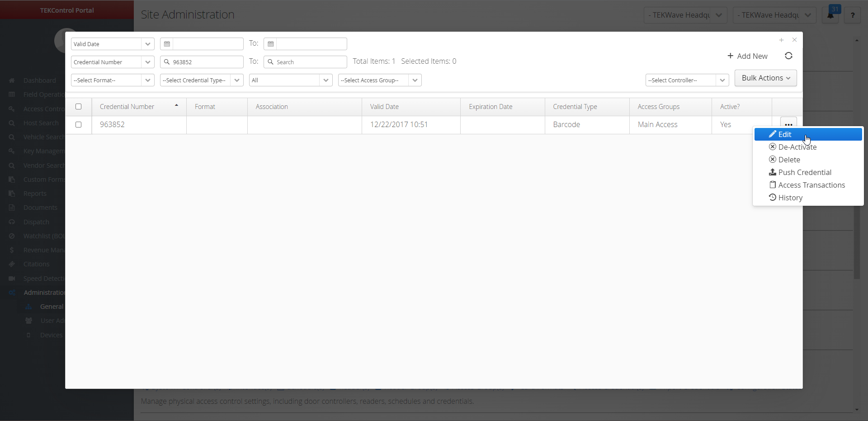Toggle the select all rows checkbox
Viewport: 868px width, 421px height.
pyautogui.click(x=79, y=107)
